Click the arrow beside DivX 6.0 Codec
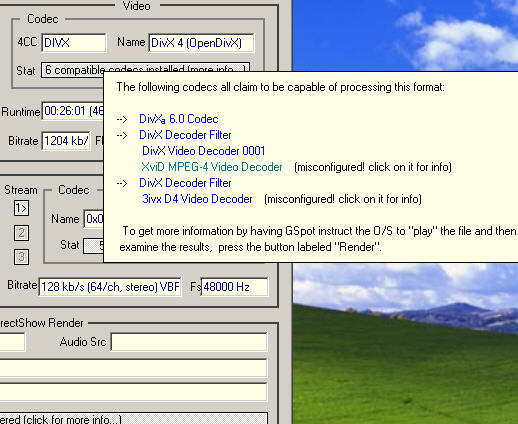Viewport: 518px width, 424px height. [122, 119]
